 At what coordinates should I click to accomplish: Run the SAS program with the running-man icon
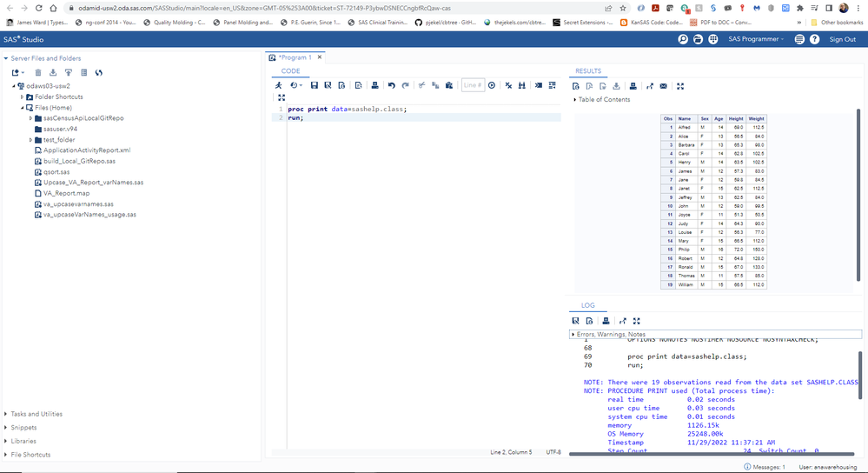tap(279, 85)
